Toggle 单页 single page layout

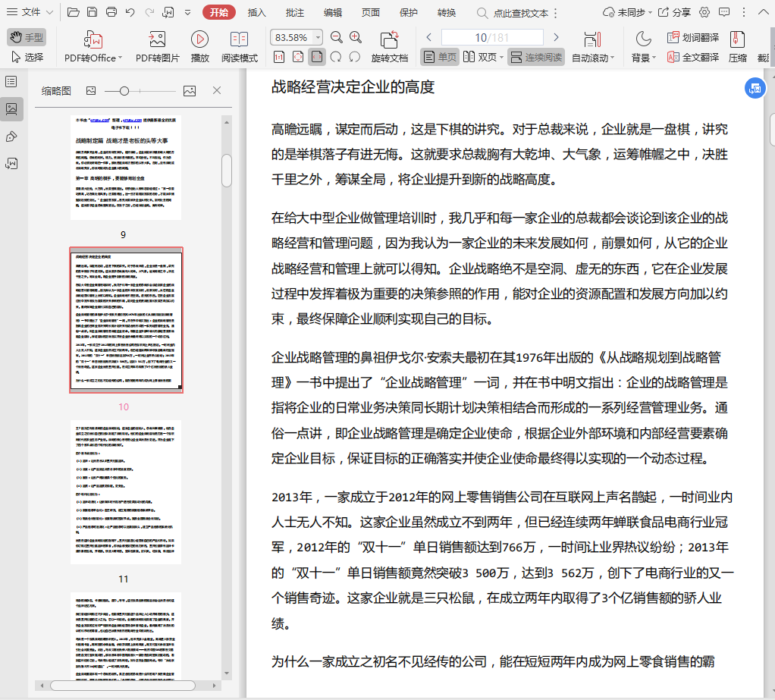coord(440,58)
